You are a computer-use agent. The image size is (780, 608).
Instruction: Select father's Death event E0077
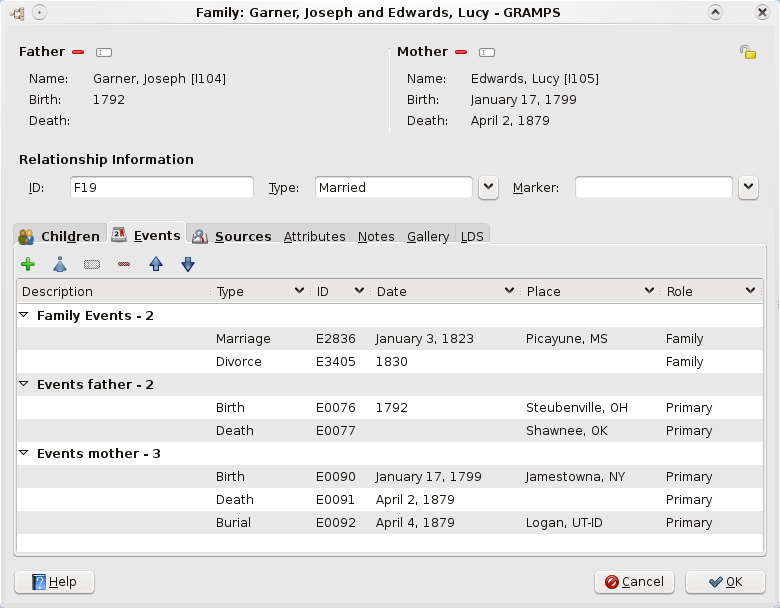click(x=390, y=430)
